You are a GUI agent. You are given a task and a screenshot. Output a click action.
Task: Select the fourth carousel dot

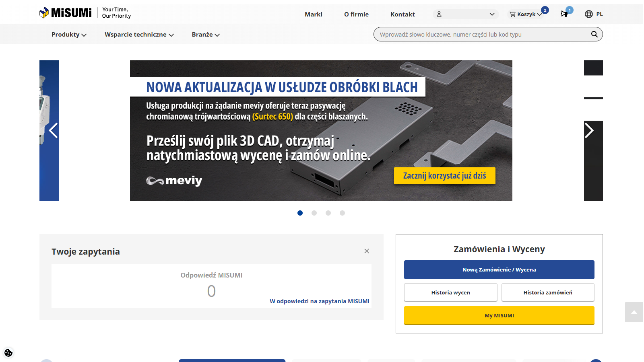(x=342, y=213)
